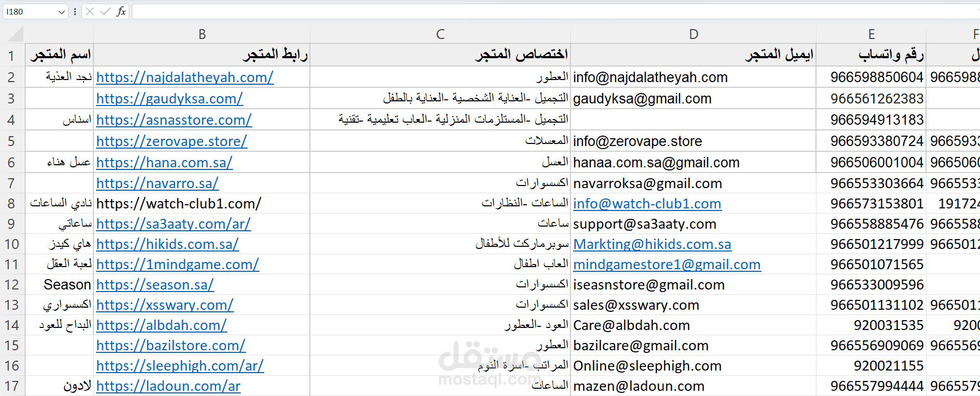Open the gaudyksa.com link
This screenshot has height=396, width=980.
169,99
